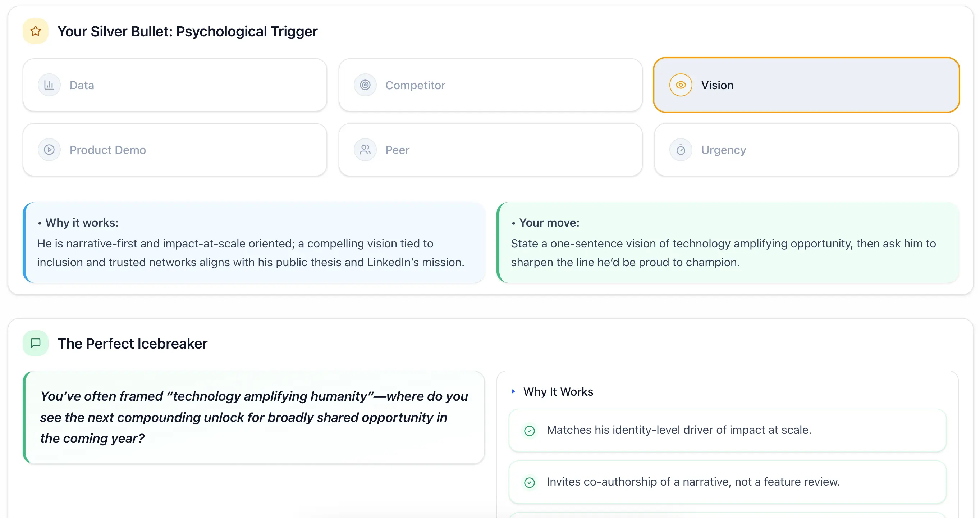Click the bar chart icon on Data card

[49, 85]
